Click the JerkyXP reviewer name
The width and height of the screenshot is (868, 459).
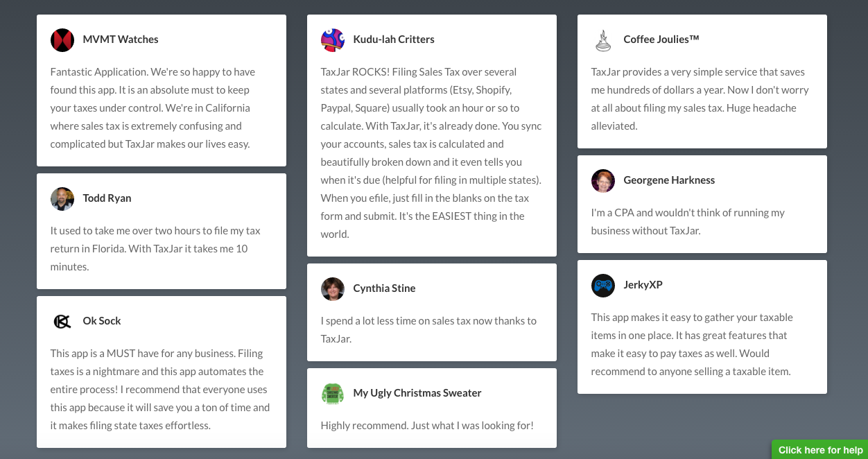643,285
